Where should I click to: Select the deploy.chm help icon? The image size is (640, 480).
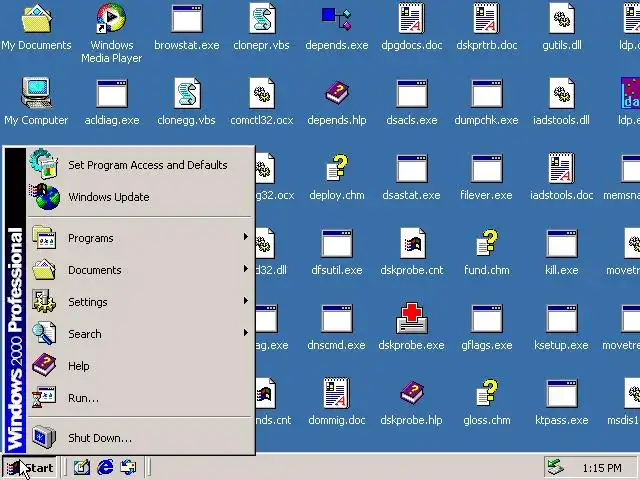337,168
